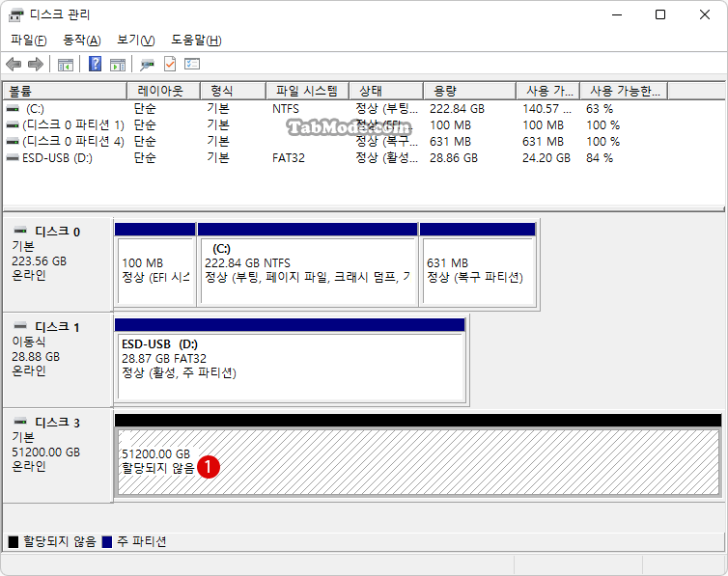Select the 100 MB EFI partition block
This screenshot has width=728, height=576.
tap(155, 264)
